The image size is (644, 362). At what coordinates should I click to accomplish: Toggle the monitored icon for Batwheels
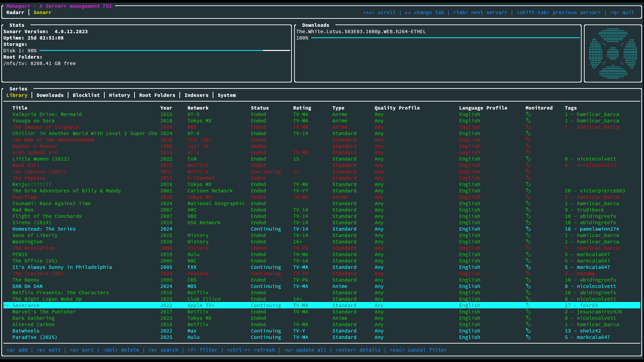point(529,331)
